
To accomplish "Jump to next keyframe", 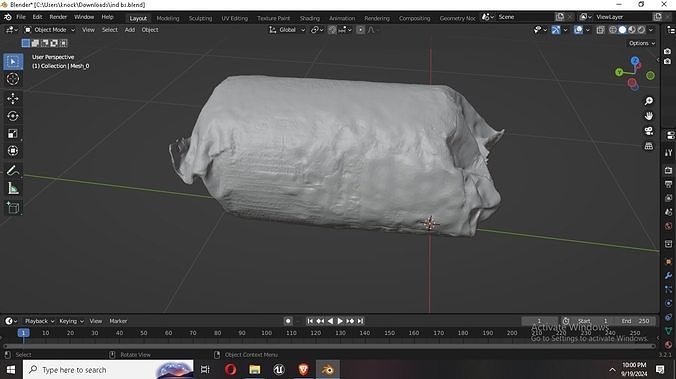I will (350, 321).
